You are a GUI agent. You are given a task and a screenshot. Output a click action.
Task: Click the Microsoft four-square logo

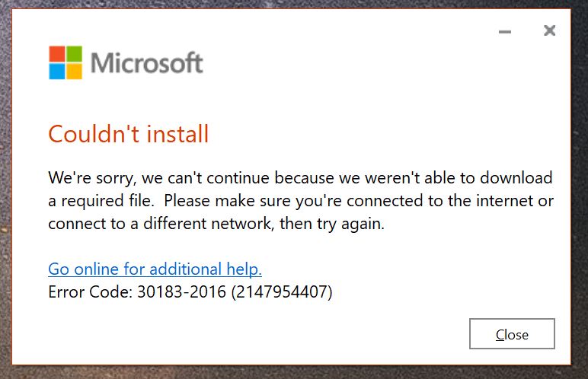[x=66, y=63]
